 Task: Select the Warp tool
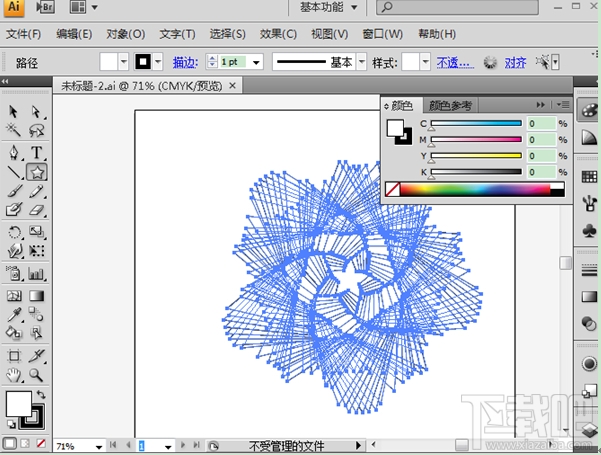point(15,251)
